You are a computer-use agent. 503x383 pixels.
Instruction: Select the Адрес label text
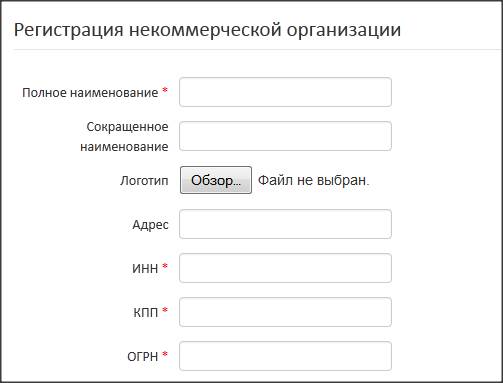coord(150,225)
